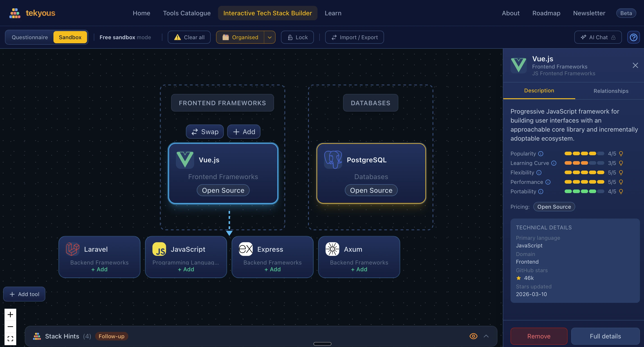Click the Laravel logo icon
The width and height of the screenshot is (644, 347).
73,249
